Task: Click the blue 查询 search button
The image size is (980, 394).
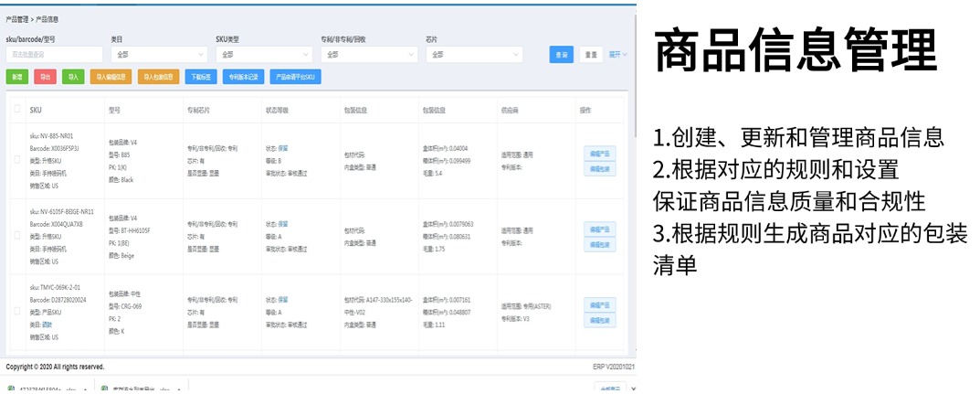Action: click(x=561, y=55)
